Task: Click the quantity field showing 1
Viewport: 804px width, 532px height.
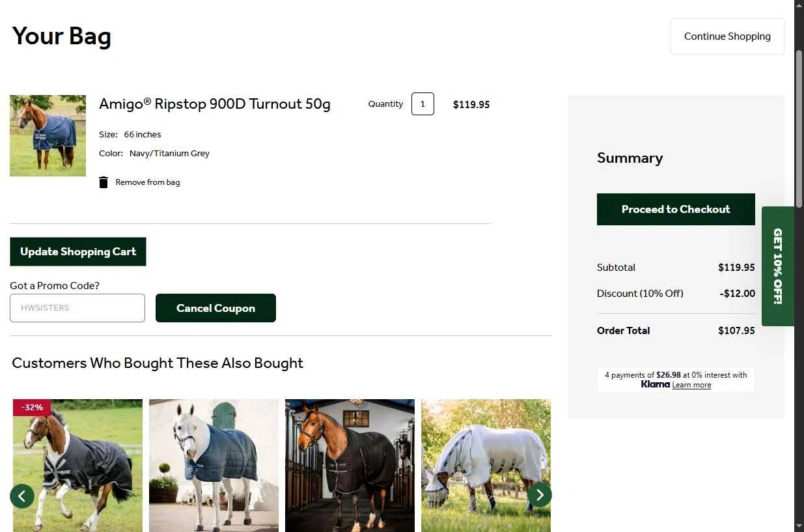Action: click(x=423, y=104)
